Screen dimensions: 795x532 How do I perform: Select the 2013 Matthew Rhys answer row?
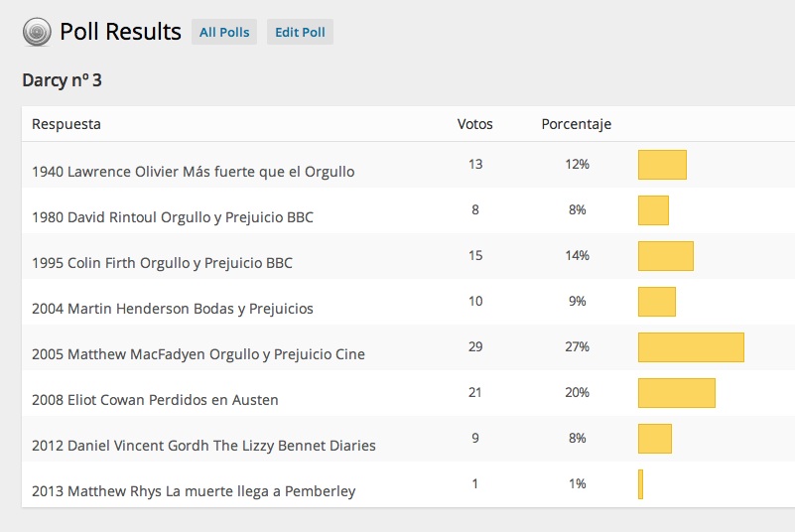(194, 491)
